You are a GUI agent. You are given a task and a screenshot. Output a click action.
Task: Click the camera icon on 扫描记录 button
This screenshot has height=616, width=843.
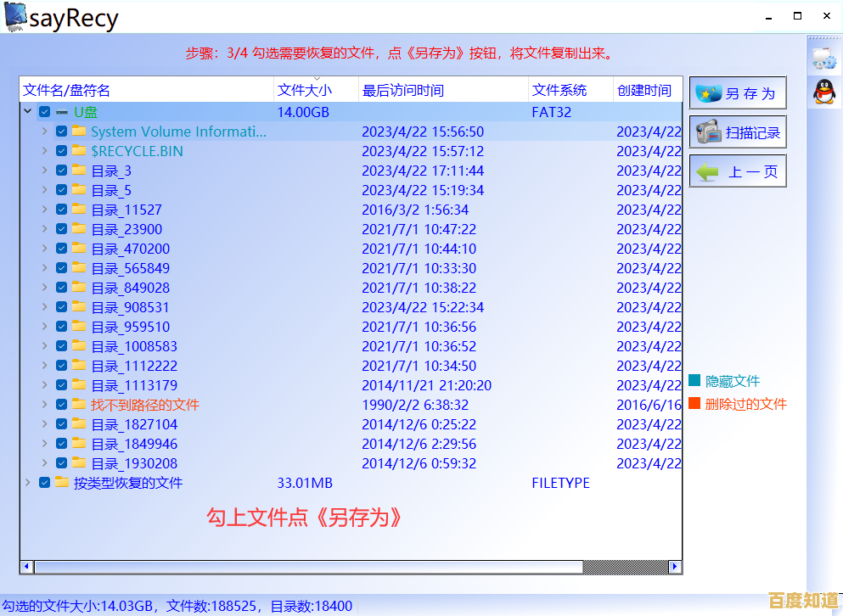pos(707,132)
